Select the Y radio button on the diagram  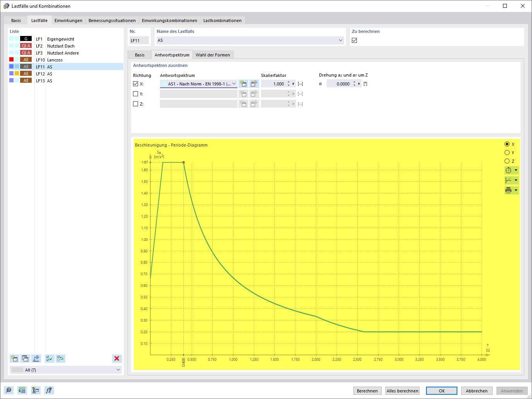click(x=507, y=153)
